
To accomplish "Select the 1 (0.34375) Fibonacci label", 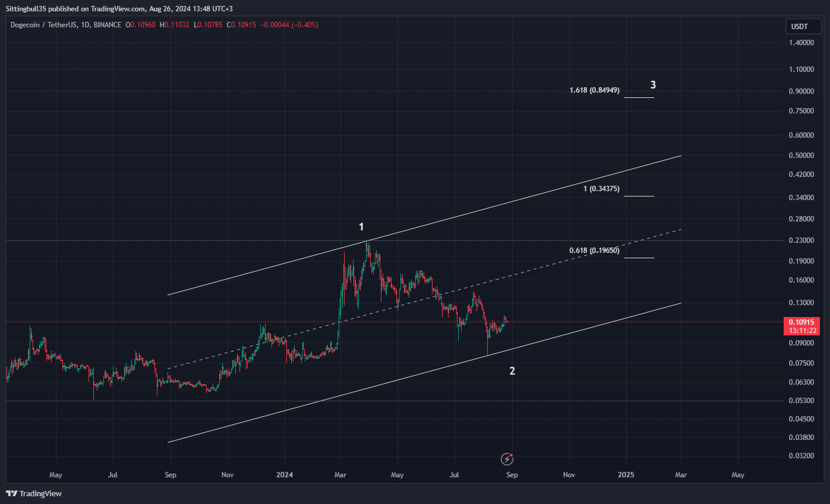I will point(601,189).
